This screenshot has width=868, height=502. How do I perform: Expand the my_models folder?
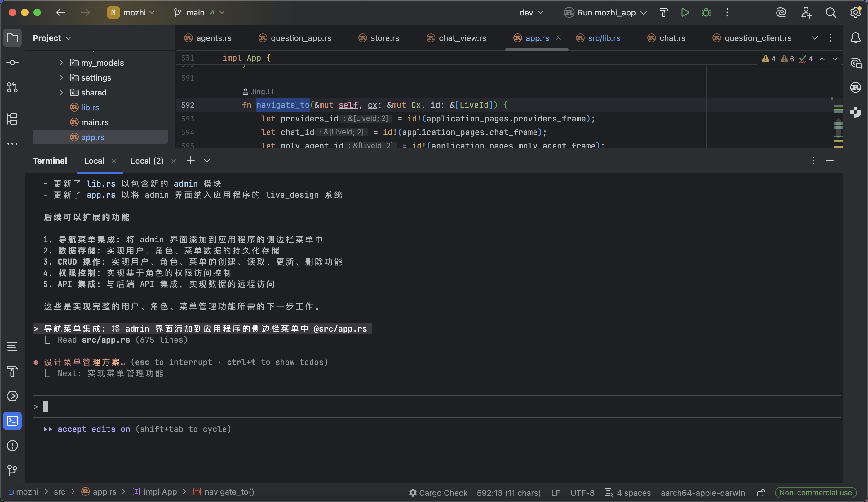click(x=61, y=63)
